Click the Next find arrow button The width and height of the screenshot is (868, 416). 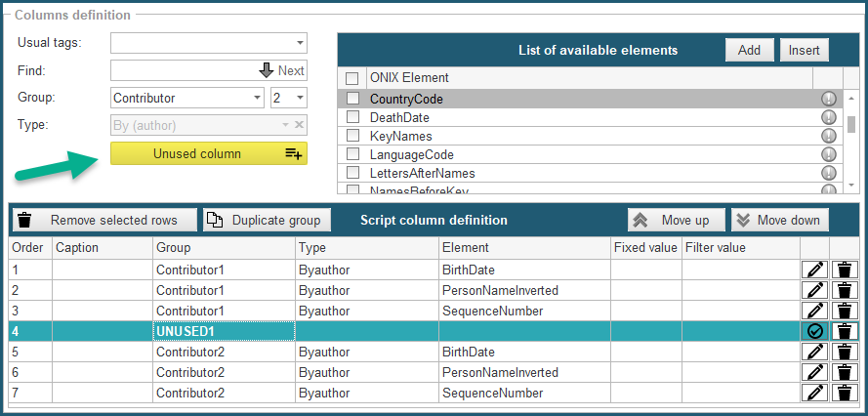pyautogui.click(x=282, y=70)
